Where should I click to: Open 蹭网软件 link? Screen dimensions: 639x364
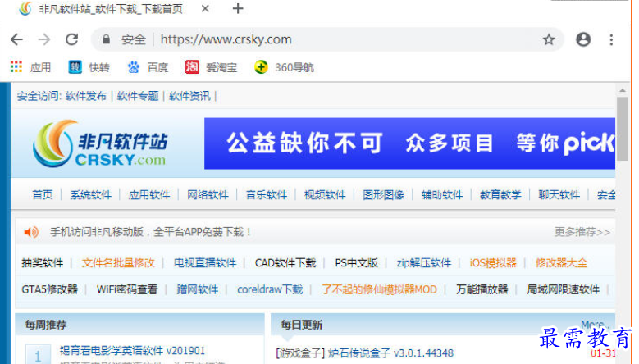click(x=197, y=289)
